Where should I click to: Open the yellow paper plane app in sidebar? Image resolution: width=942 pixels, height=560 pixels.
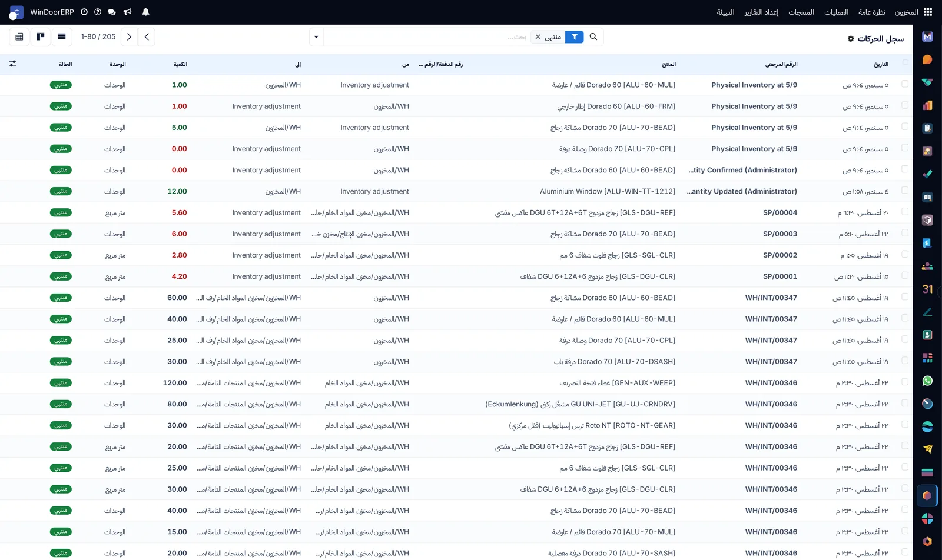pos(927,449)
